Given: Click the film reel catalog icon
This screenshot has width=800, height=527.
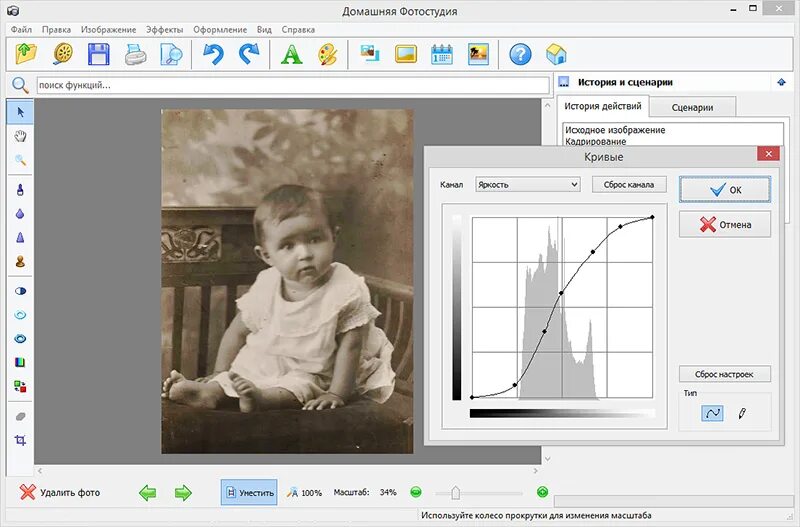Looking at the screenshot, I should 62,54.
